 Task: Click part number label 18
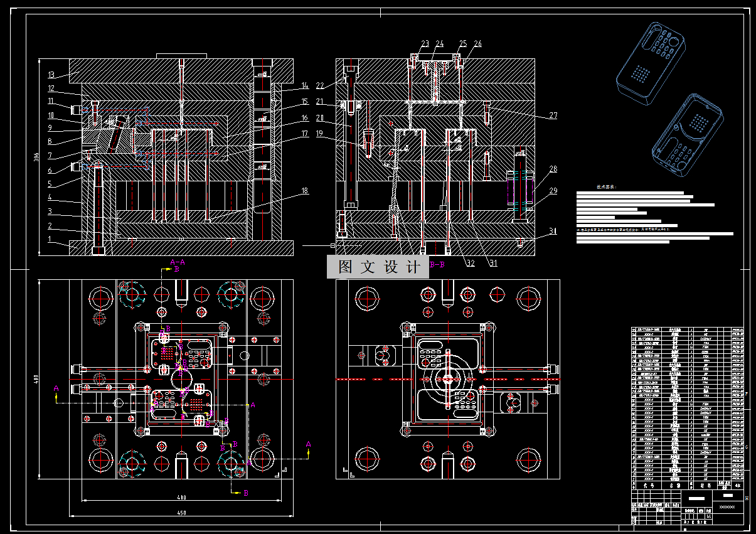304,191
